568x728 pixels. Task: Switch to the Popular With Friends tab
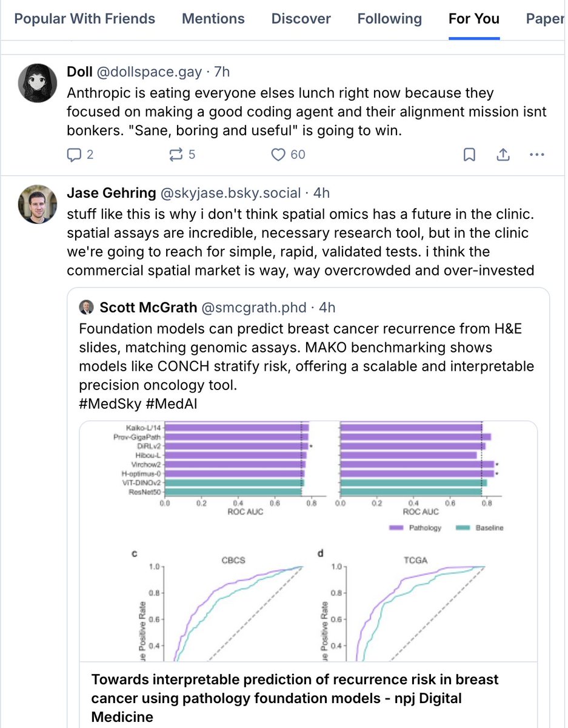pyautogui.click(x=84, y=19)
